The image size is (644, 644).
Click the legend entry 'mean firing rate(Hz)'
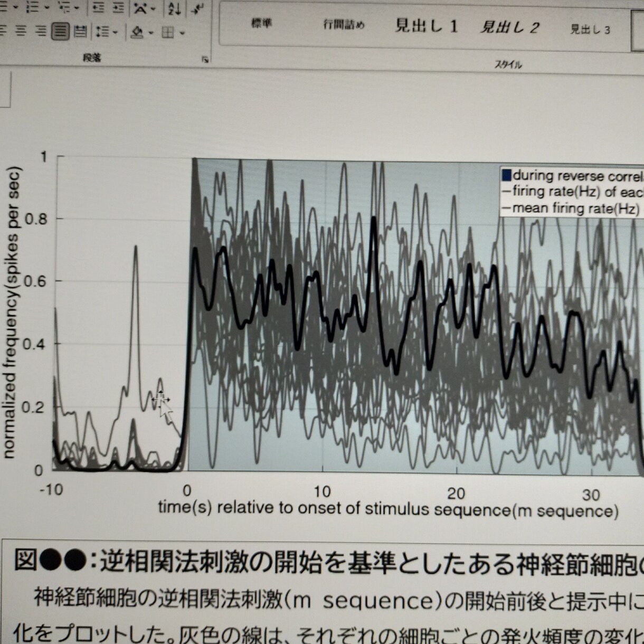(x=571, y=208)
